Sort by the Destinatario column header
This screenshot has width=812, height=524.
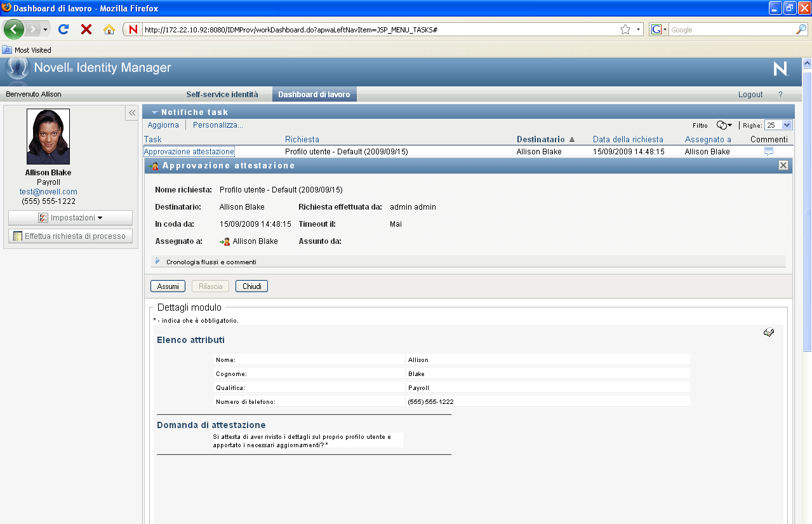[540, 139]
